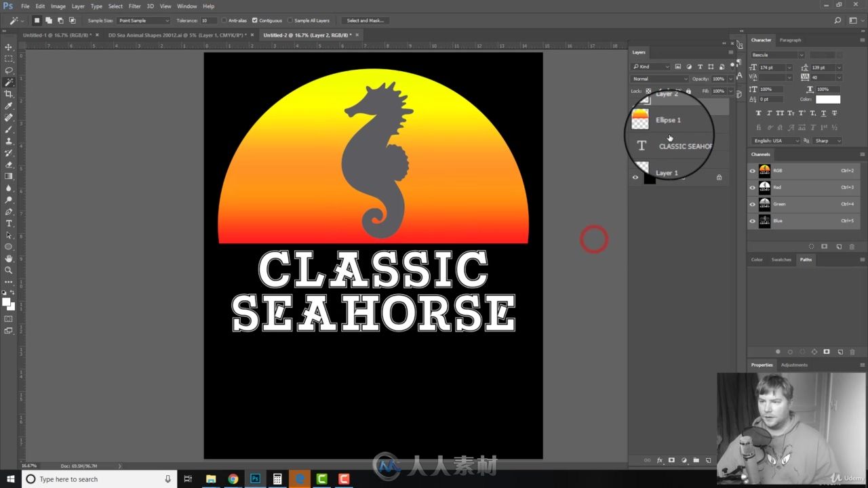Screen dimensions: 868x488
Task: Hide the Red channel visibility
Action: click(x=752, y=187)
